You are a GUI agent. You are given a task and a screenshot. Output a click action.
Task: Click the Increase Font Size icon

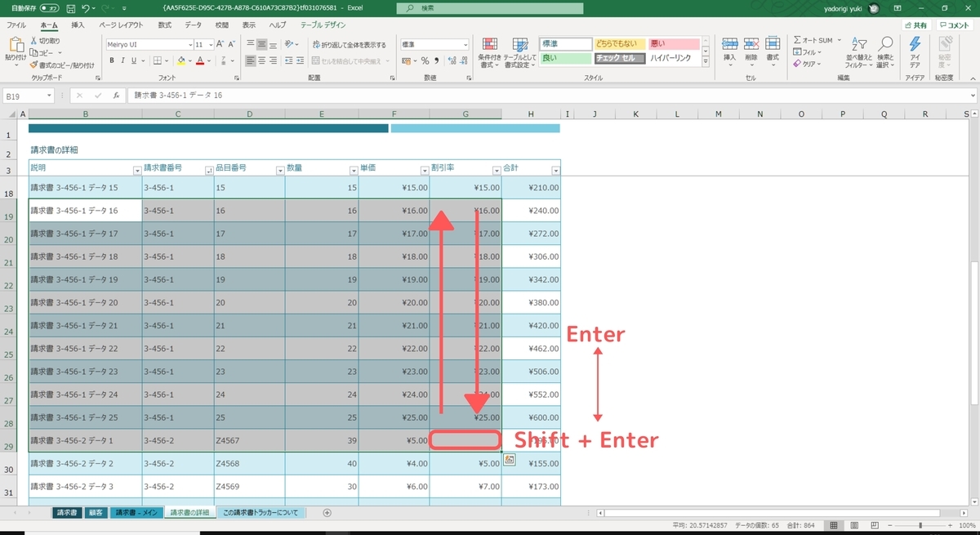(x=220, y=44)
